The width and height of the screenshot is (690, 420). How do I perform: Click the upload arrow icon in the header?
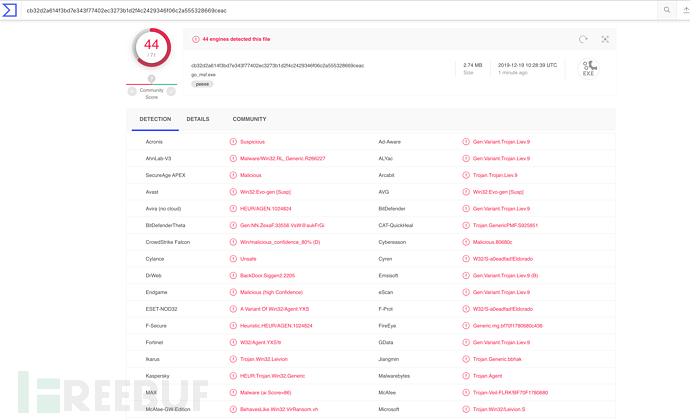686,10
